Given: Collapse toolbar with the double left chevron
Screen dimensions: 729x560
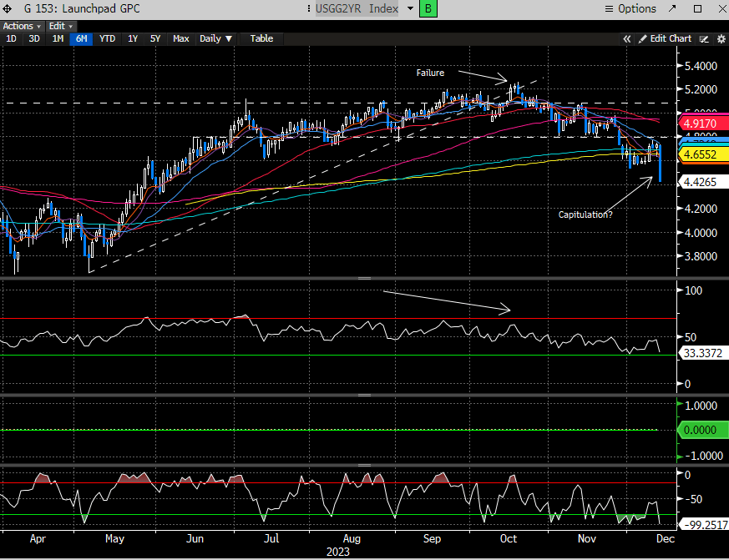Looking at the screenshot, I should [x=628, y=38].
